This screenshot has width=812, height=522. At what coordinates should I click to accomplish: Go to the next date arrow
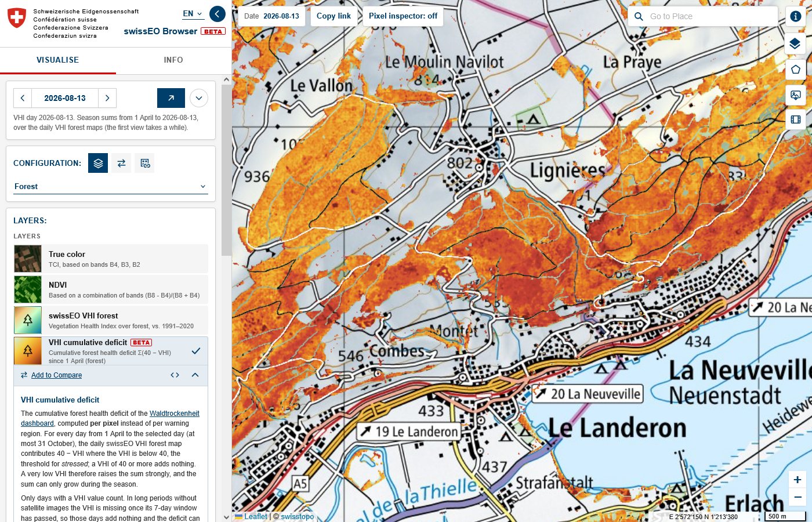107,98
